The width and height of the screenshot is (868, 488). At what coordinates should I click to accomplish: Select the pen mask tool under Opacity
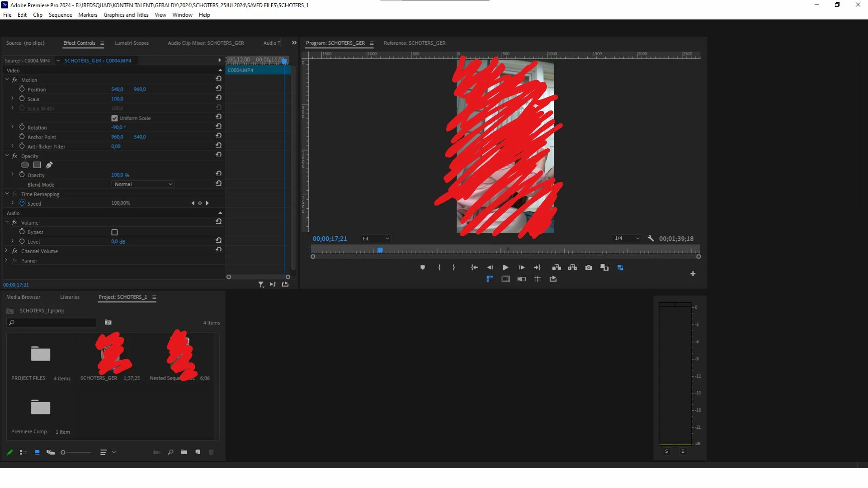(49, 165)
